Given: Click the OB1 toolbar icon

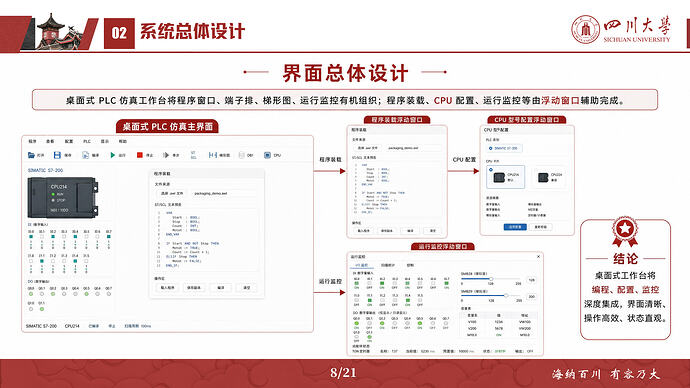Looking at the screenshot, I should pos(242,155).
